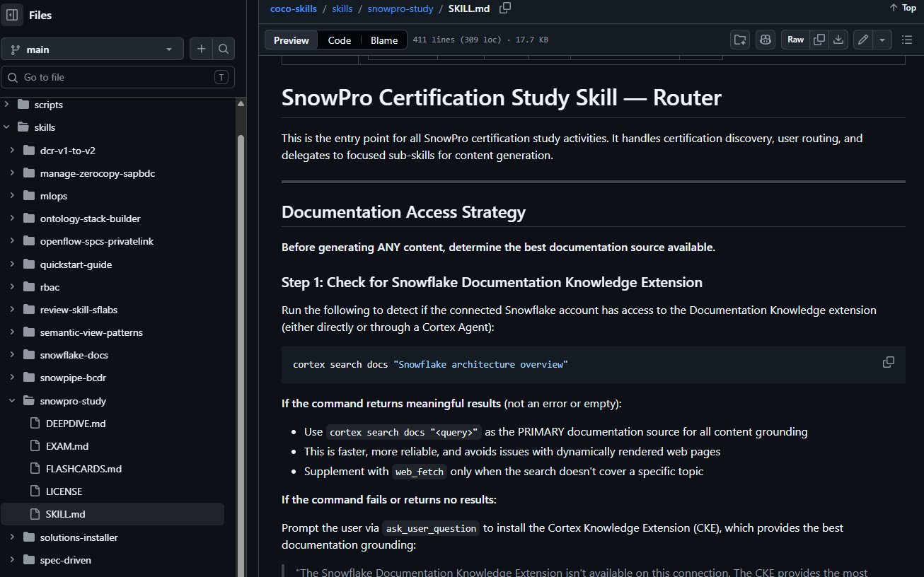Download the raw file icon

[838, 40]
